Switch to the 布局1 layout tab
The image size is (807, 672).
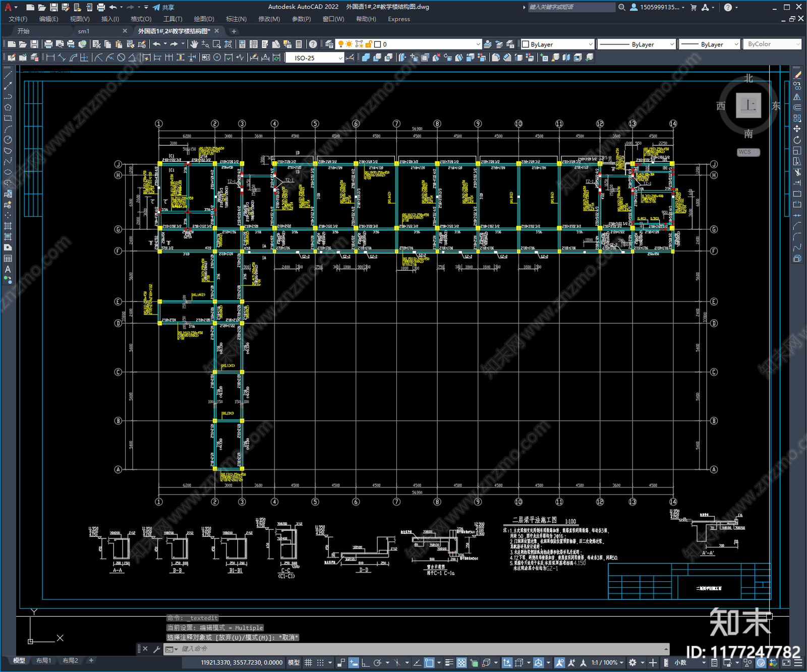[x=44, y=660]
